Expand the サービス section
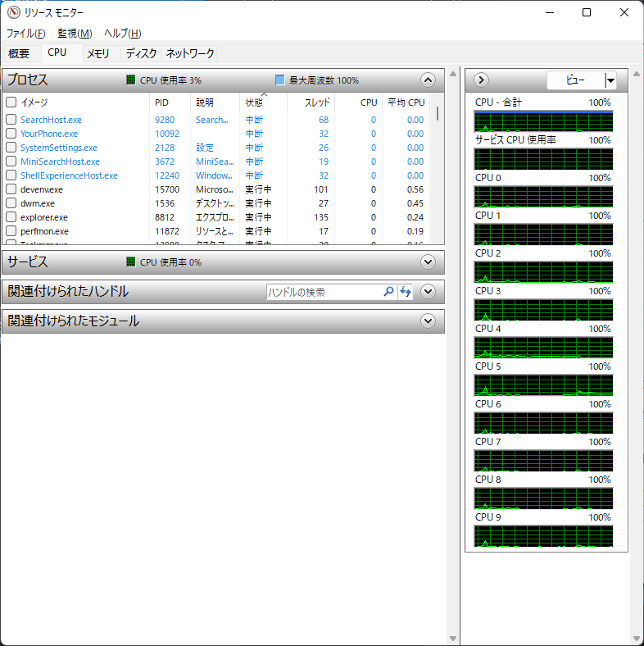The image size is (644, 646). click(427, 262)
